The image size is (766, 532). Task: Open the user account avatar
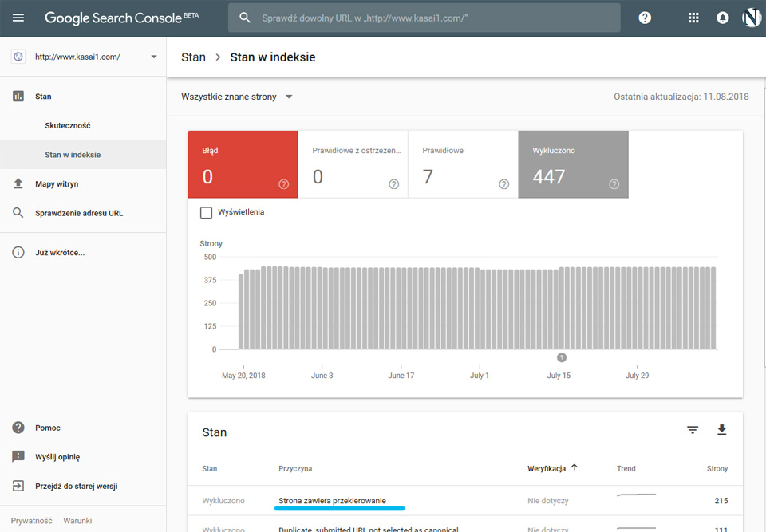click(752, 18)
